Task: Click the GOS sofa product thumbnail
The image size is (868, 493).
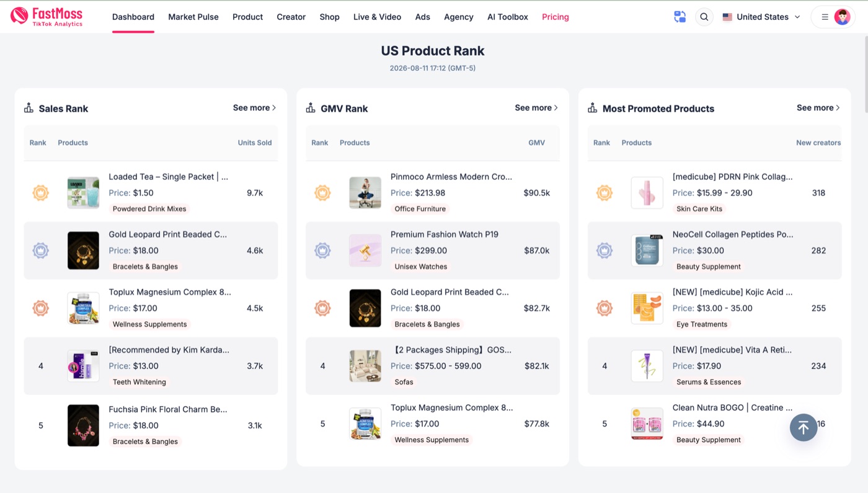Action: point(365,366)
